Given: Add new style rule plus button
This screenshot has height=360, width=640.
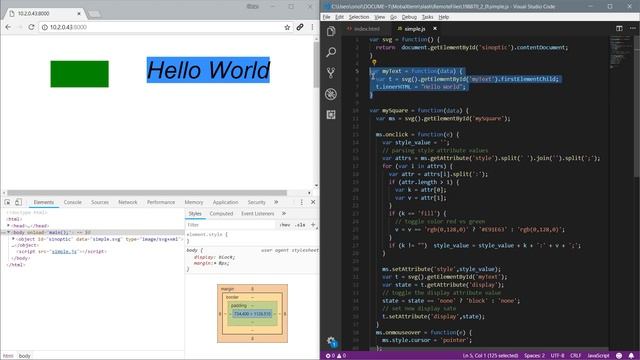Looking at the screenshot, I should (313, 224).
